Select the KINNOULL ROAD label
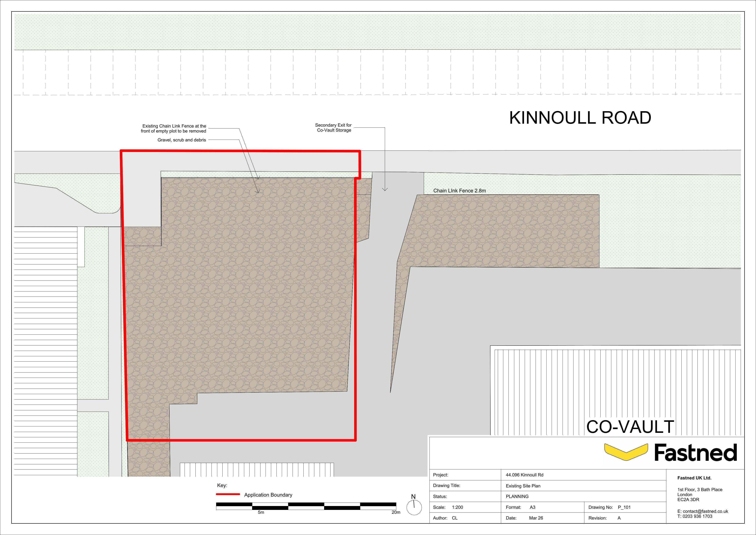Viewport: 756px width, 535px height. click(x=580, y=118)
